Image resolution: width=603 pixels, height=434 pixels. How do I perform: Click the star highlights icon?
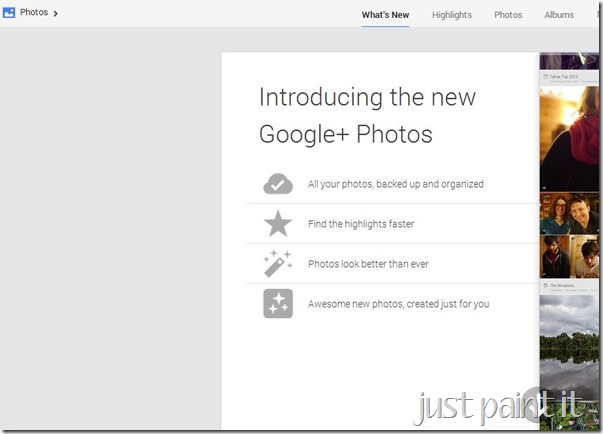tap(278, 223)
